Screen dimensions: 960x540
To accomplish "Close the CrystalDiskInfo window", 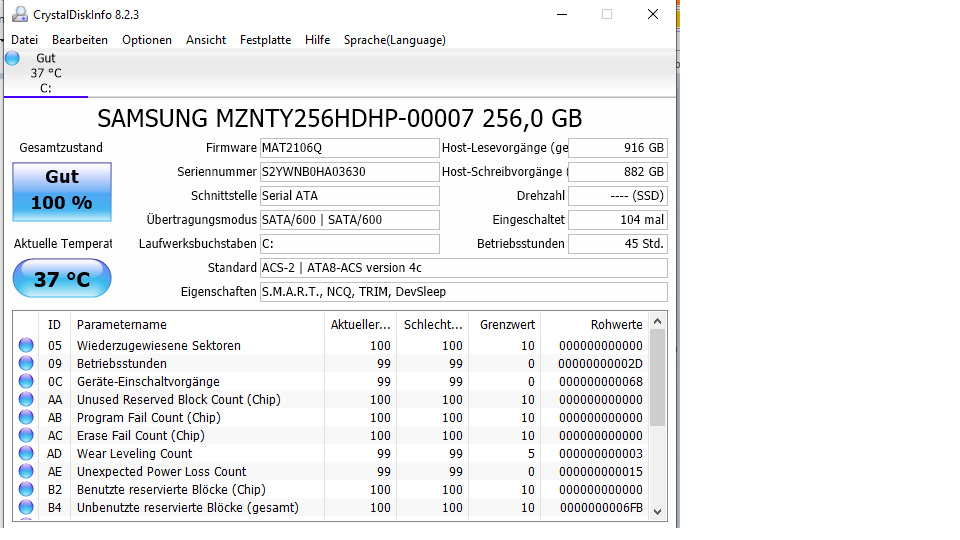I will pyautogui.click(x=653, y=14).
